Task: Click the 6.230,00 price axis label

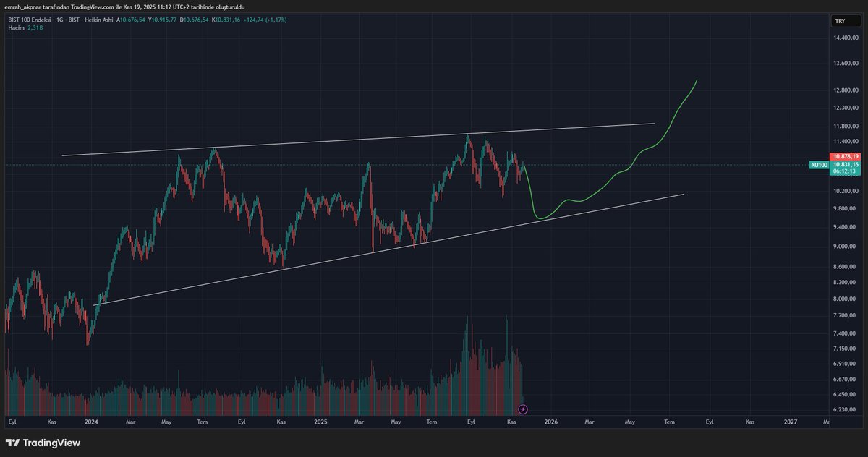Action: click(845, 410)
